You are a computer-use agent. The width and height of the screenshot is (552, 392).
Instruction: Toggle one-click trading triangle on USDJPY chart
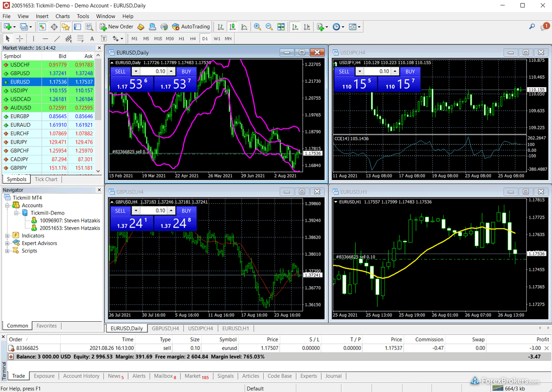pos(336,63)
